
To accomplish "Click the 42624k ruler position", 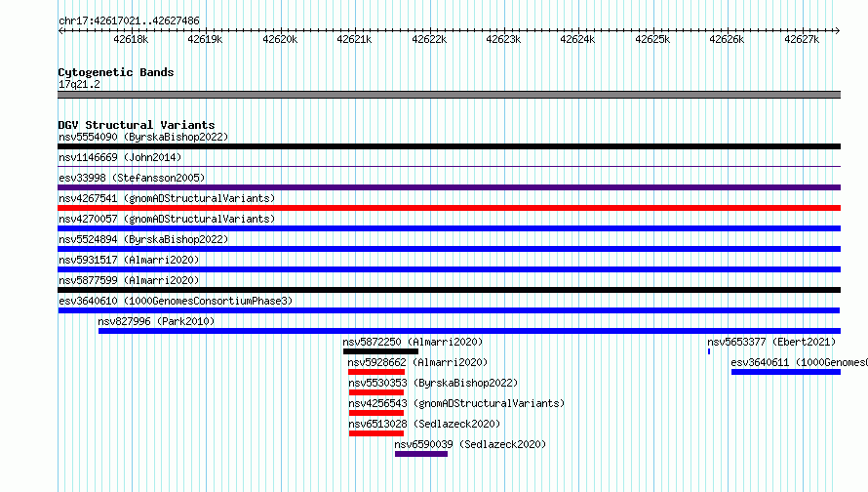I will (577, 39).
